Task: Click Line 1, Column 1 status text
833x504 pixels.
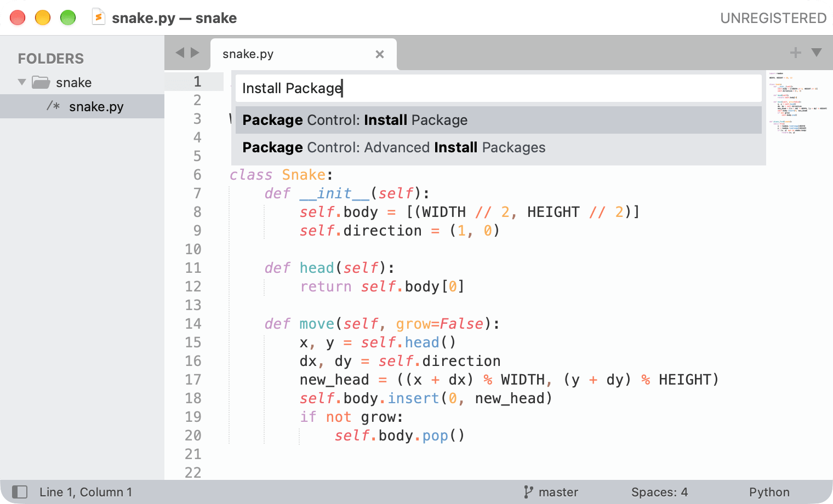Action: (85, 492)
